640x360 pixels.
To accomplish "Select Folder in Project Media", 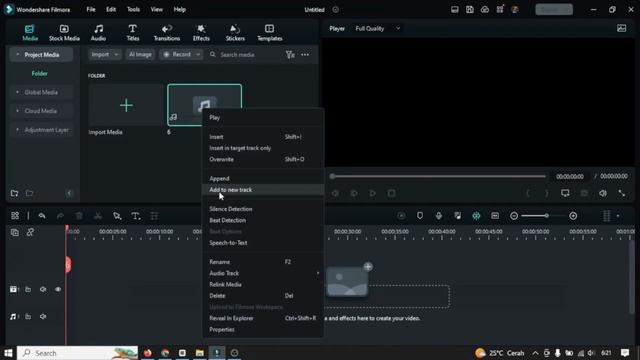I will (x=40, y=73).
